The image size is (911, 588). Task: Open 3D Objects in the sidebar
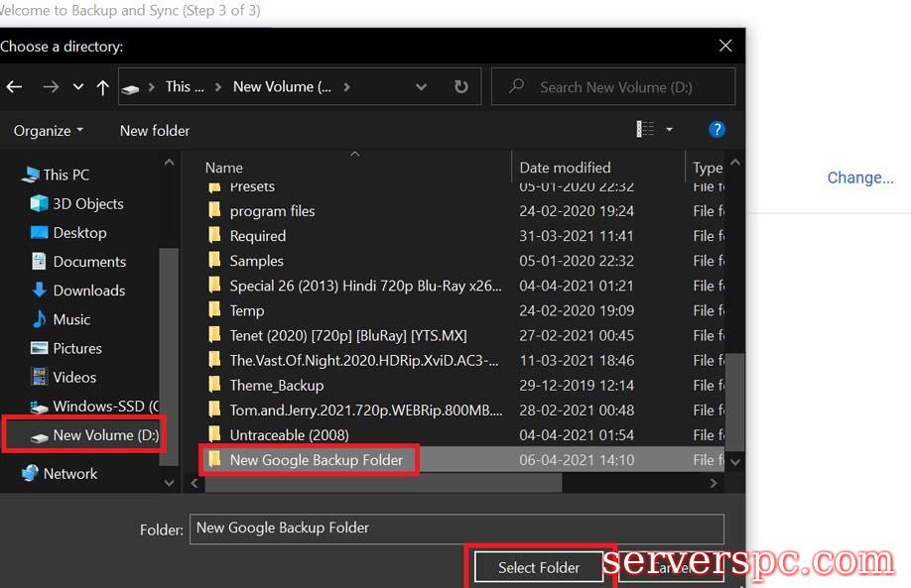(x=87, y=203)
